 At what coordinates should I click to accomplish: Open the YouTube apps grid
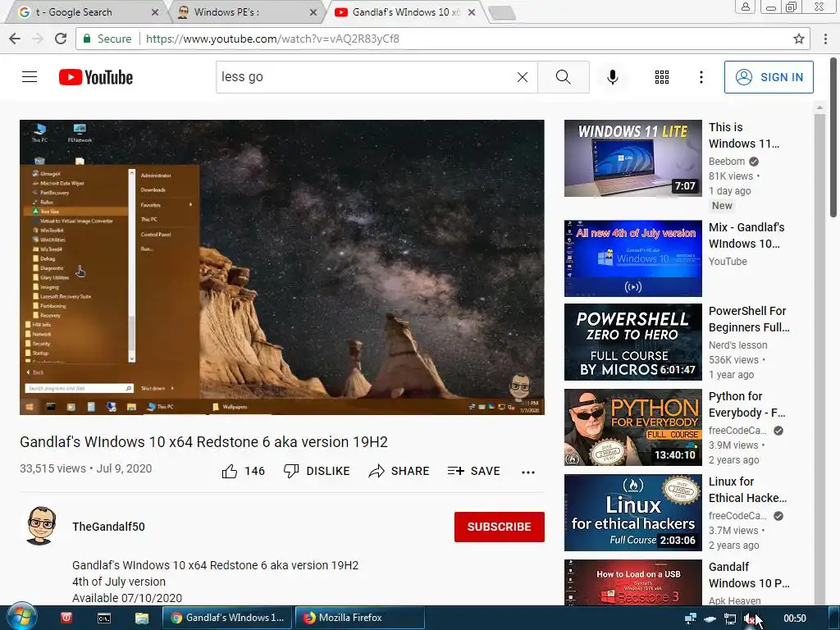click(x=662, y=77)
